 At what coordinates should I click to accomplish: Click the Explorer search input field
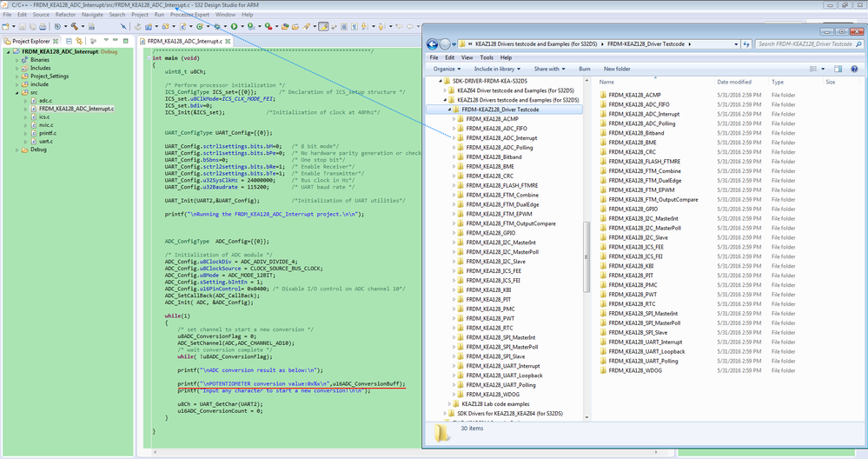pos(804,43)
